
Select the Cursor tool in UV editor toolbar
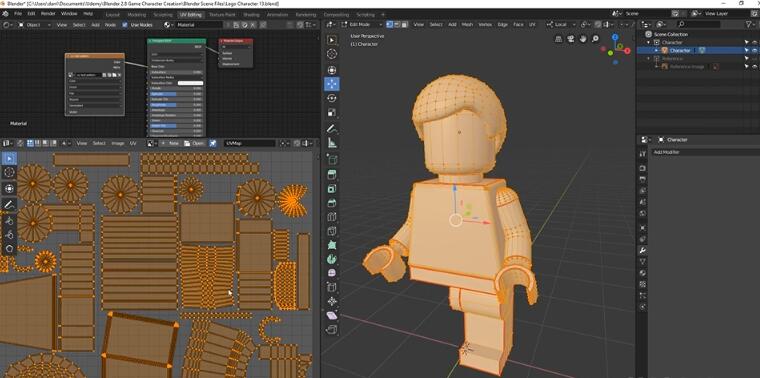9,172
